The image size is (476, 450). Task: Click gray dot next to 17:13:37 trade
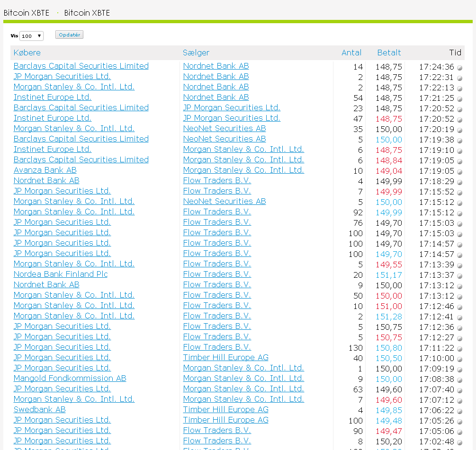[x=459, y=276]
